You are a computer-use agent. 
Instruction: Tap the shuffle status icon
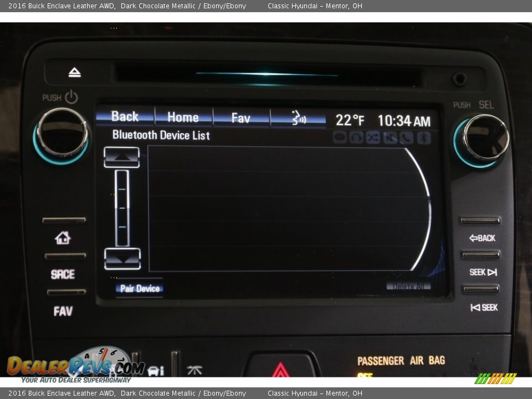[373, 138]
